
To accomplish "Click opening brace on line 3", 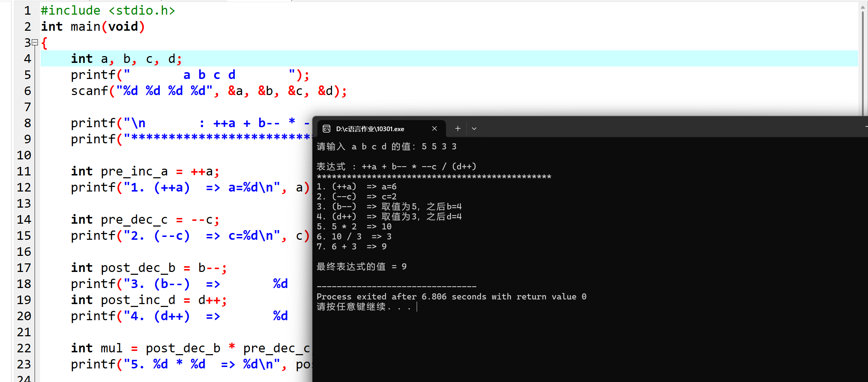I will tap(44, 43).
